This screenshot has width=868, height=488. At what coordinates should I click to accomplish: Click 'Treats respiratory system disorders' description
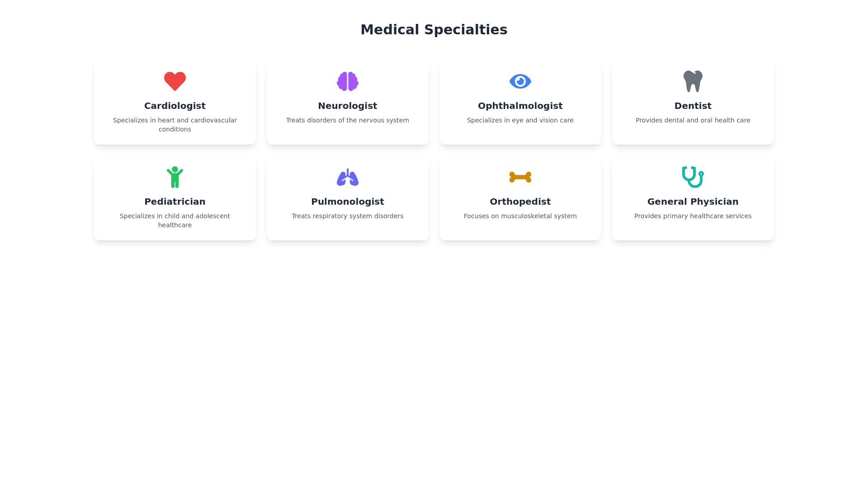pos(348,216)
